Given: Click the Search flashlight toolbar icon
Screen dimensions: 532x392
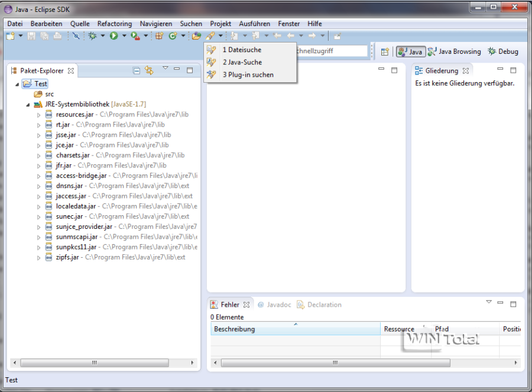Looking at the screenshot, I should click(210, 35).
